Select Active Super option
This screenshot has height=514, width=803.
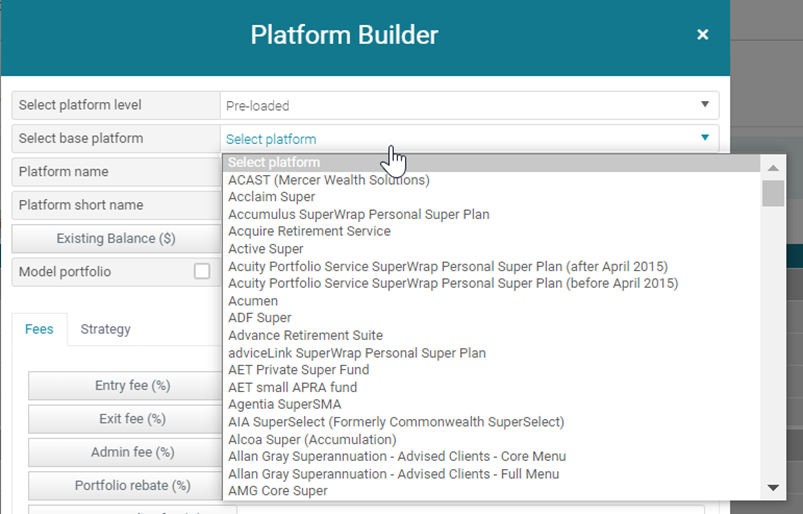pyautogui.click(x=492, y=248)
